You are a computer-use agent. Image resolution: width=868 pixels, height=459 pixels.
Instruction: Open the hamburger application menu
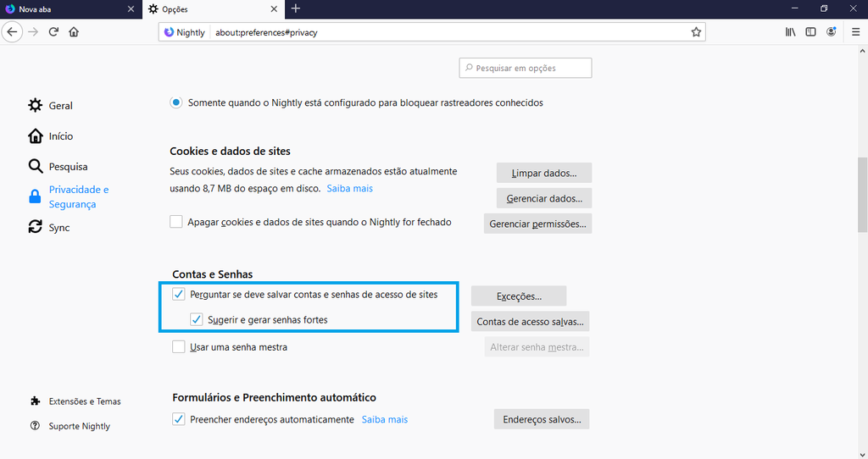[855, 32]
